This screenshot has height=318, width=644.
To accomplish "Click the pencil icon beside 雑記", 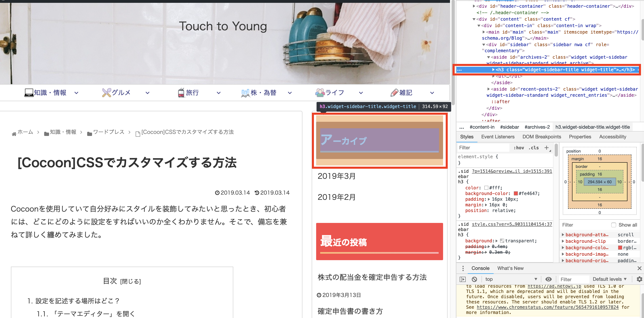I will (394, 93).
